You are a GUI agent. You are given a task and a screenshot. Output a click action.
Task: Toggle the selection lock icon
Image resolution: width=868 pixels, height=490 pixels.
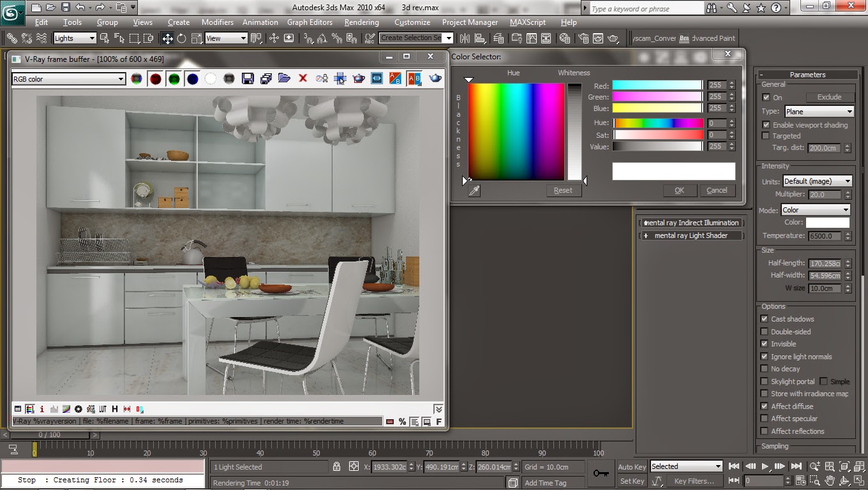(336, 466)
